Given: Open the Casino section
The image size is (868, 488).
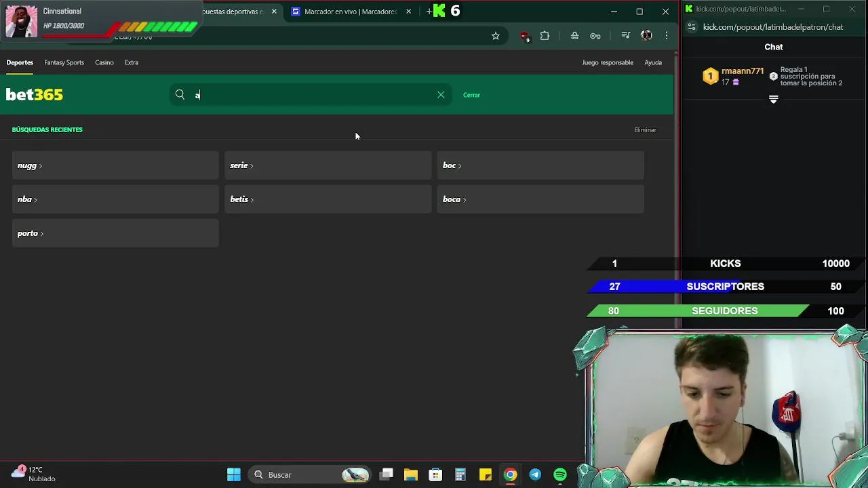Looking at the screenshot, I should pyautogui.click(x=104, y=62).
